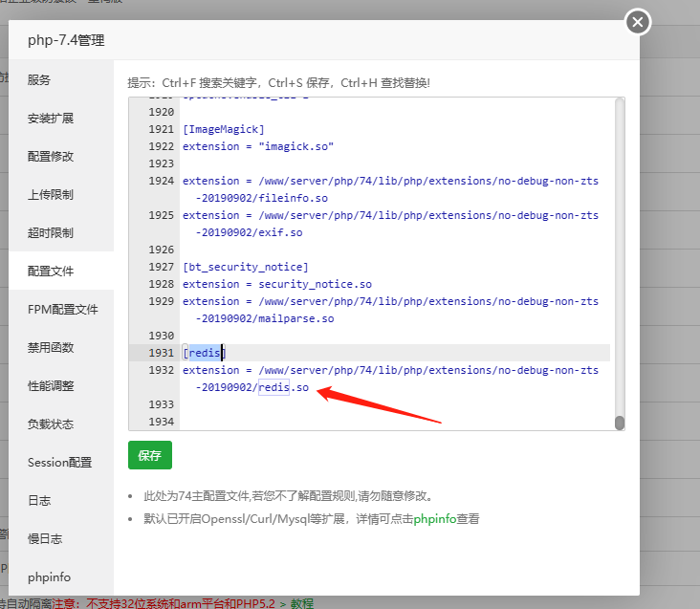Follow the phpinfo link in the note
This screenshot has width=700, height=609.
tap(435, 519)
